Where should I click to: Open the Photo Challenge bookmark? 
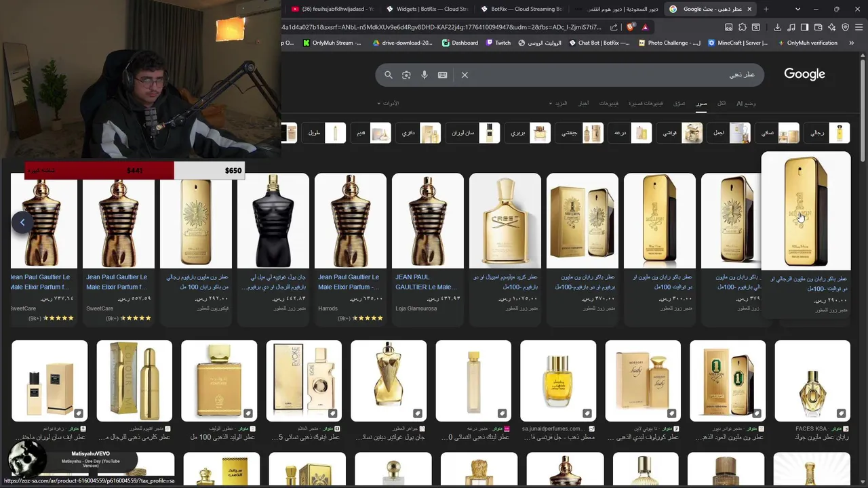click(x=669, y=43)
